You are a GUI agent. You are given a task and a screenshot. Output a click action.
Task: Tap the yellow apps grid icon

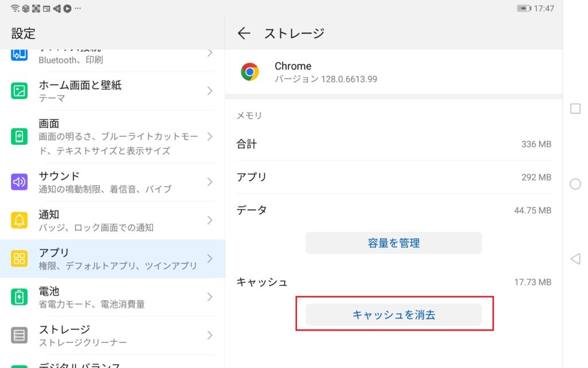coord(19,259)
